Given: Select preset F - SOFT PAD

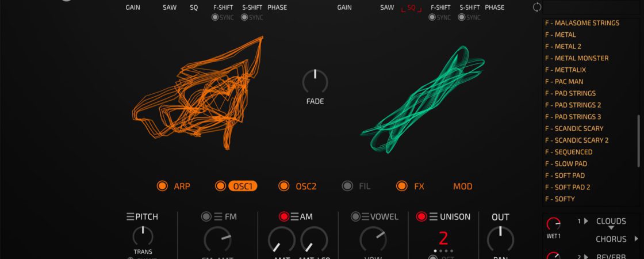Looking at the screenshot, I should tap(565, 176).
